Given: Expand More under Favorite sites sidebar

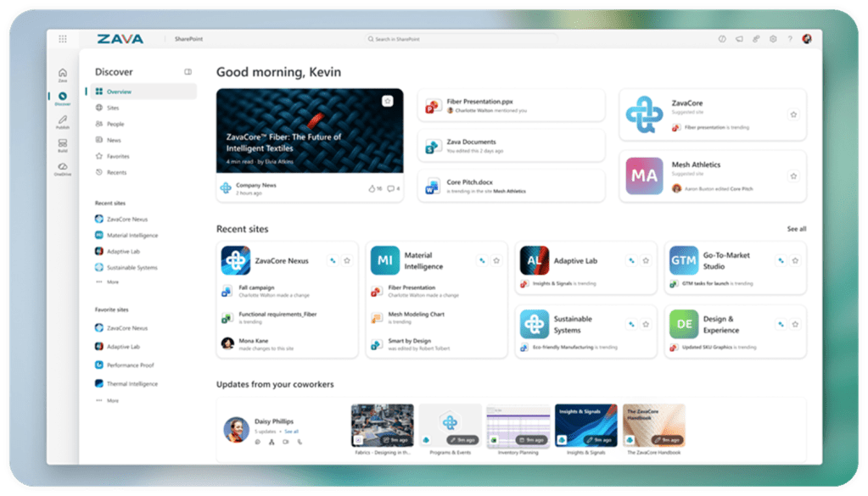Looking at the screenshot, I should point(112,400).
